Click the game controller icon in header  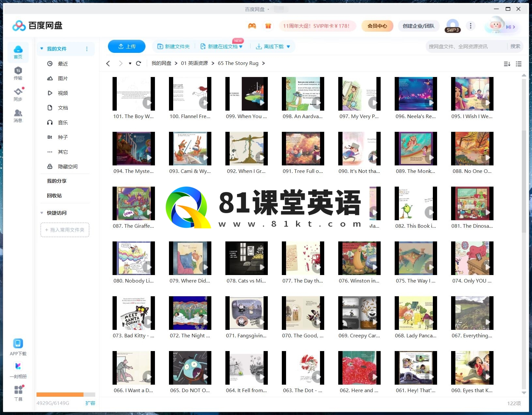click(x=252, y=26)
